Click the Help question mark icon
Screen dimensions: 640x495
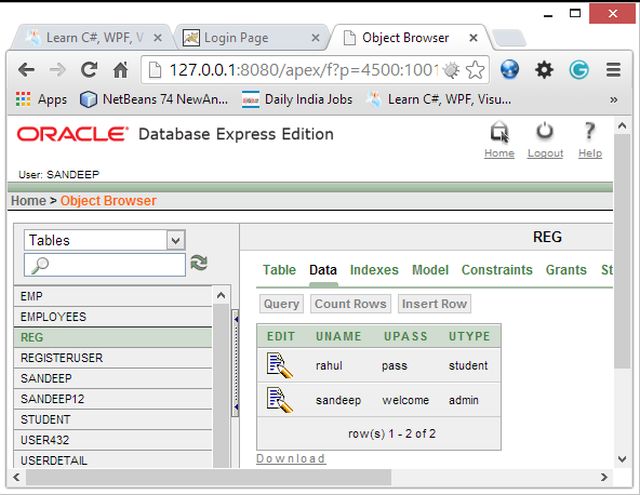[589, 131]
